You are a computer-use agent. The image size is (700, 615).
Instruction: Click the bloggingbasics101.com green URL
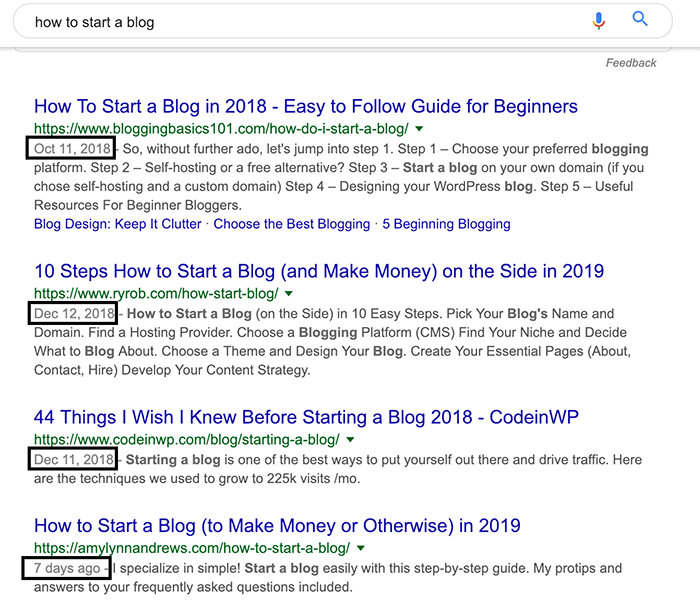[x=221, y=129]
